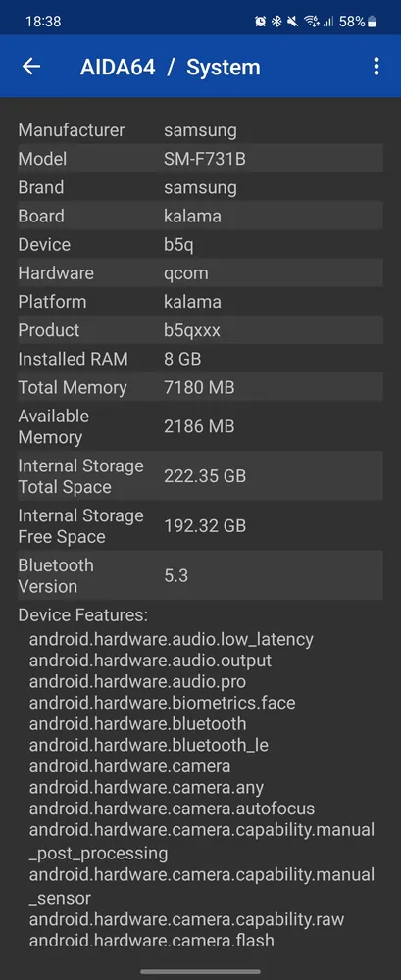The width and height of the screenshot is (401, 980).
Task: Tap the cellular signal bars icon
Action: (327, 22)
